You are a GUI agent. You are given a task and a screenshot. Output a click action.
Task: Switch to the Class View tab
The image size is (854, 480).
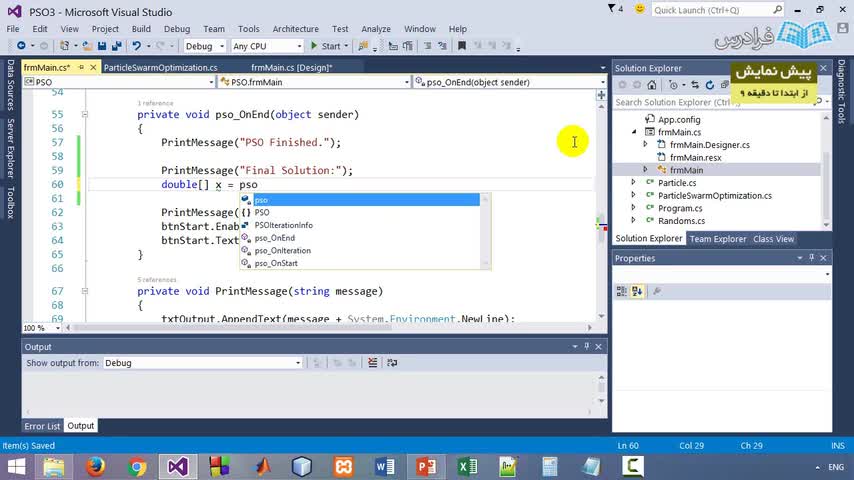coord(773,239)
